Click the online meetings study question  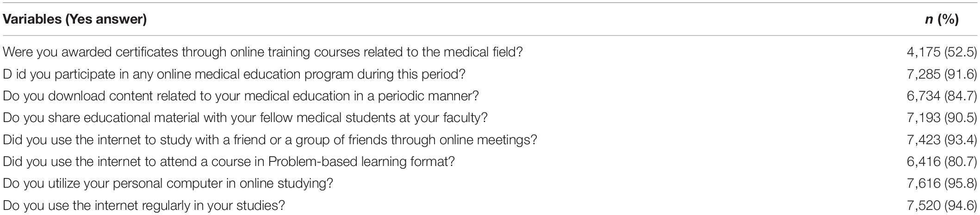point(270,140)
